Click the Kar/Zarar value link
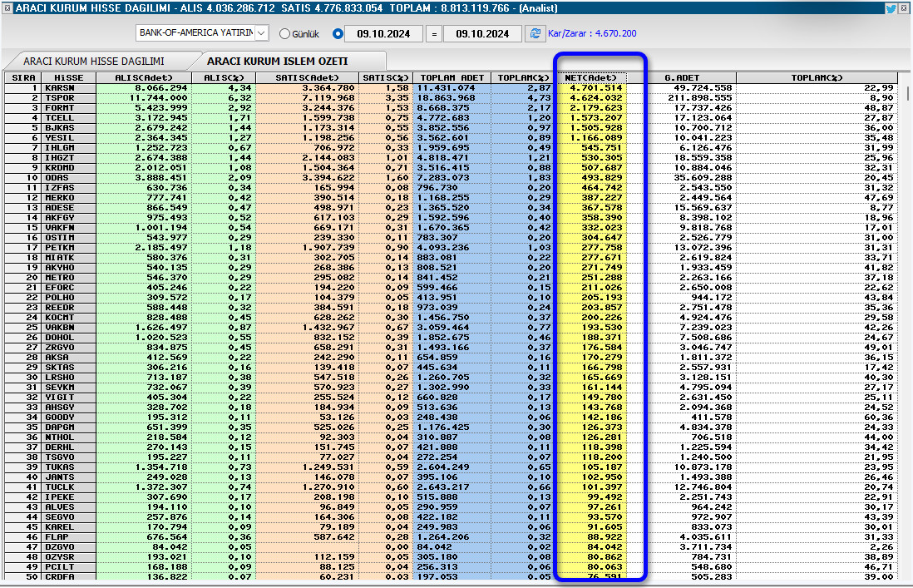 (592, 34)
